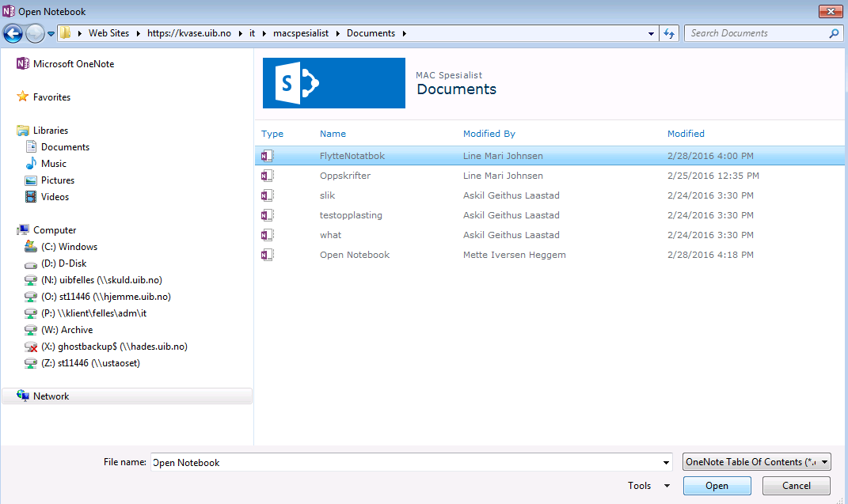Click the Refresh icon beside address bar

tap(669, 33)
